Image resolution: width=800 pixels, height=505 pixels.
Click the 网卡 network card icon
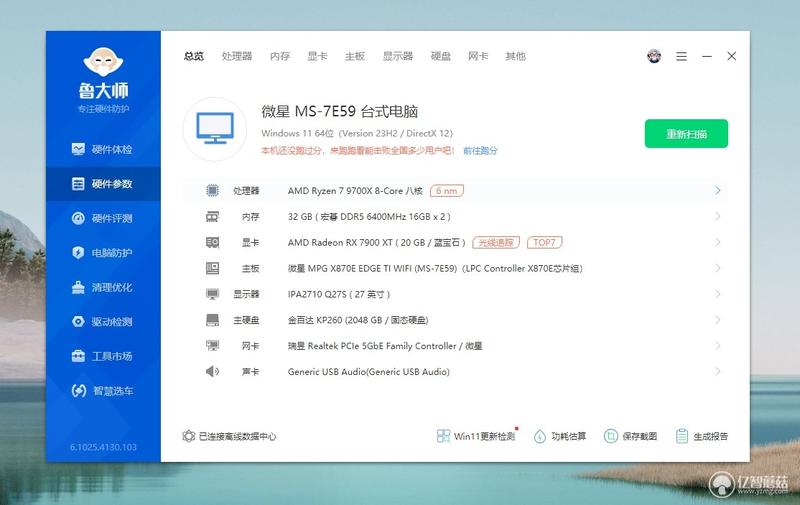pos(212,346)
